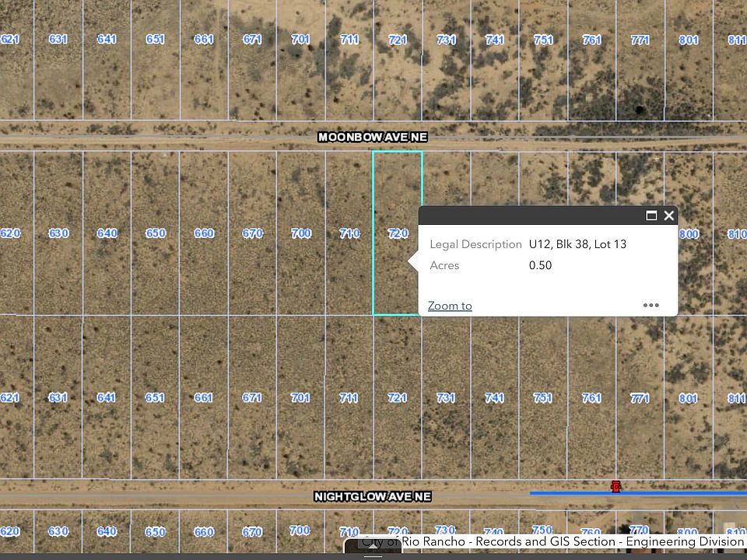Click lot 741 label just north of Nightglow

click(x=494, y=397)
